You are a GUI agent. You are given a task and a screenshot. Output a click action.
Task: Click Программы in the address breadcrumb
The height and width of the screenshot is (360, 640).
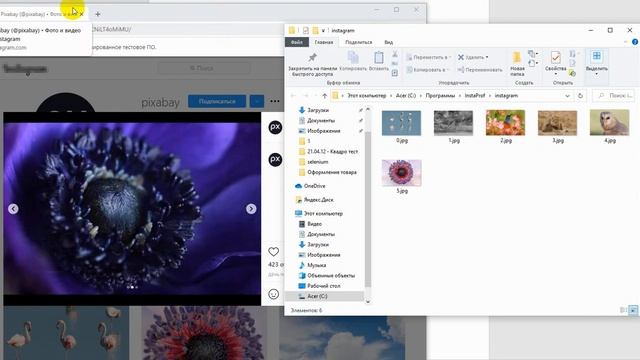tap(440, 96)
